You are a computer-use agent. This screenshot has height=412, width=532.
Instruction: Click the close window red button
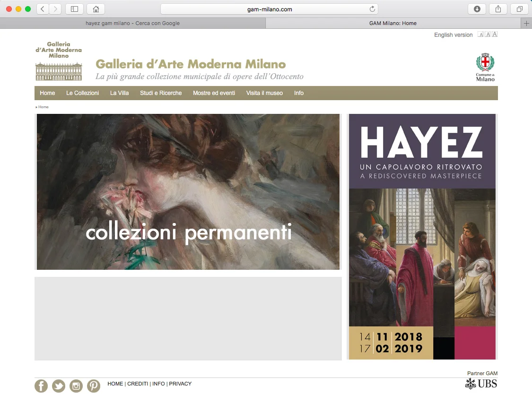(9, 9)
